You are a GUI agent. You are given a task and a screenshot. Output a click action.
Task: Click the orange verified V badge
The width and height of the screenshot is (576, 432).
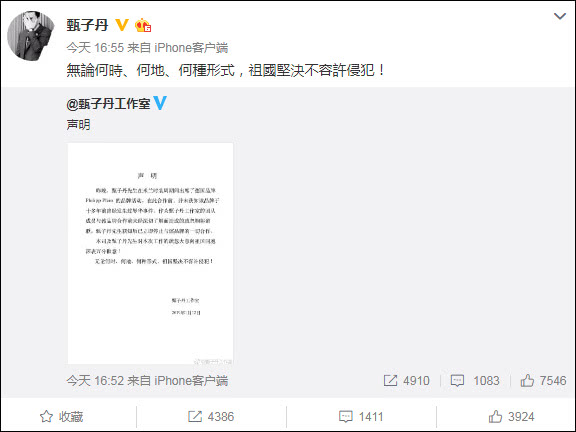[x=122, y=25]
